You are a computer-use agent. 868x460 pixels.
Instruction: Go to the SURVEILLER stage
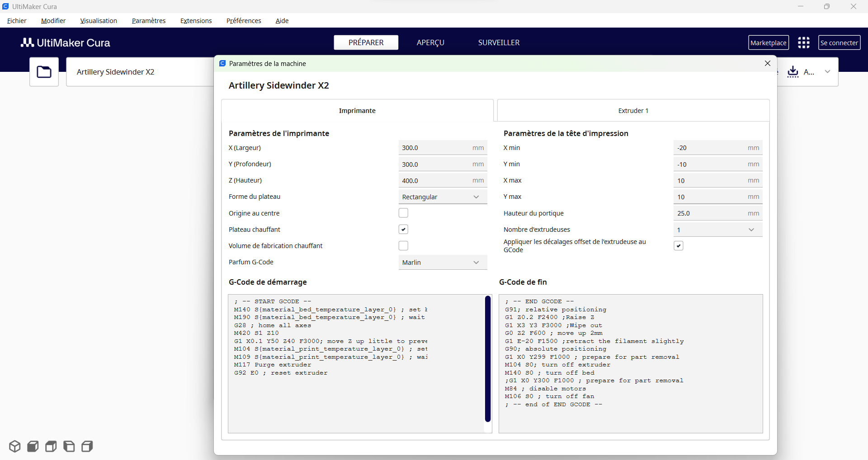point(499,42)
